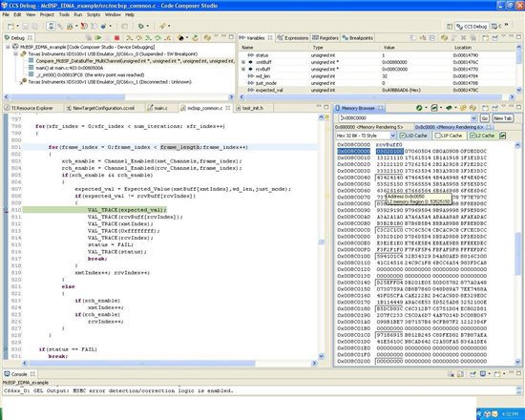Open the TI Resource Explorer tab
Viewport: 525px width, 420px height.
pyautogui.click(x=30, y=108)
